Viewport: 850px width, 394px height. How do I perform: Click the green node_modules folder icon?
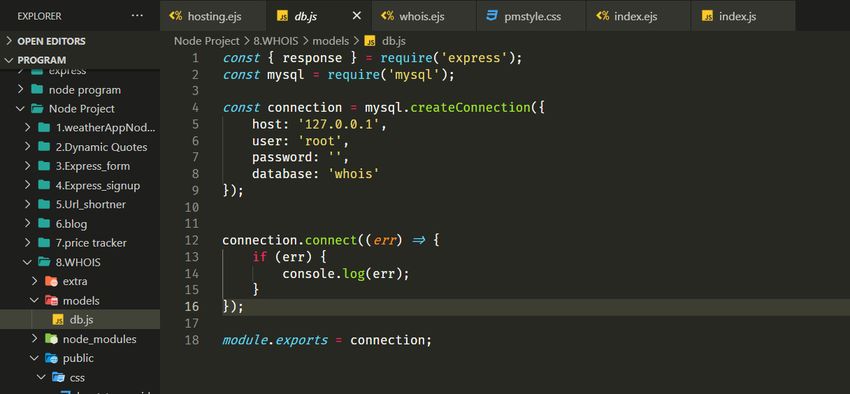(51, 339)
